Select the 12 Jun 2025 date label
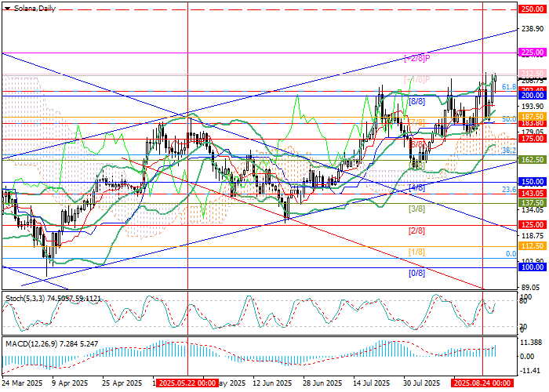This screenshot has width=549, height=392. click(x=272, y=383)
